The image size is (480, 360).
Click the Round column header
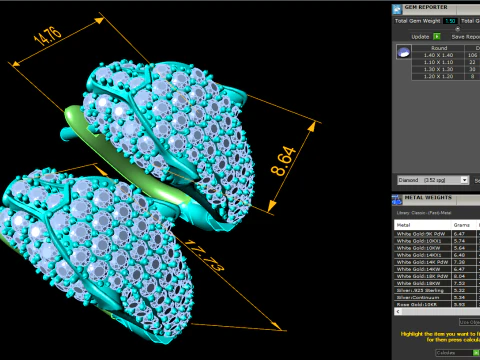(438, 48)
